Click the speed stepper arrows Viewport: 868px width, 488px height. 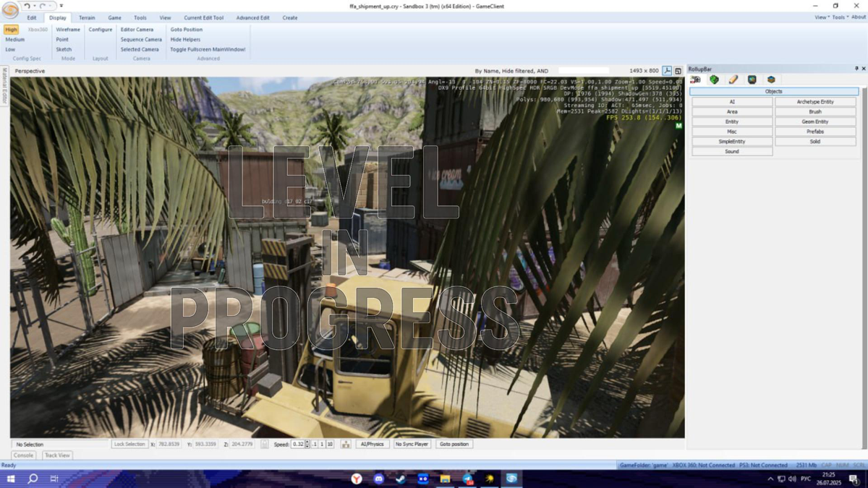(x=307, y=444)
